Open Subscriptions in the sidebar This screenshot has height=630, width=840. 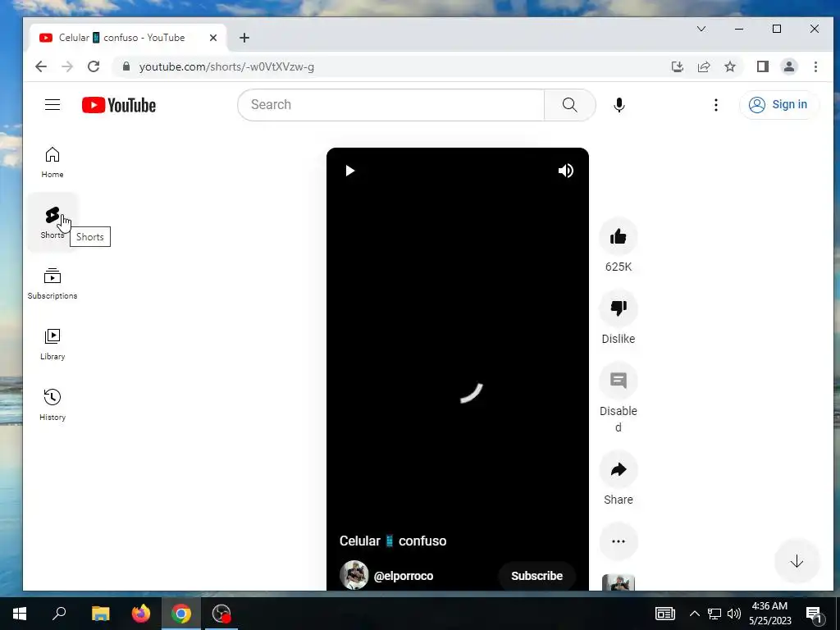[52, 283]
